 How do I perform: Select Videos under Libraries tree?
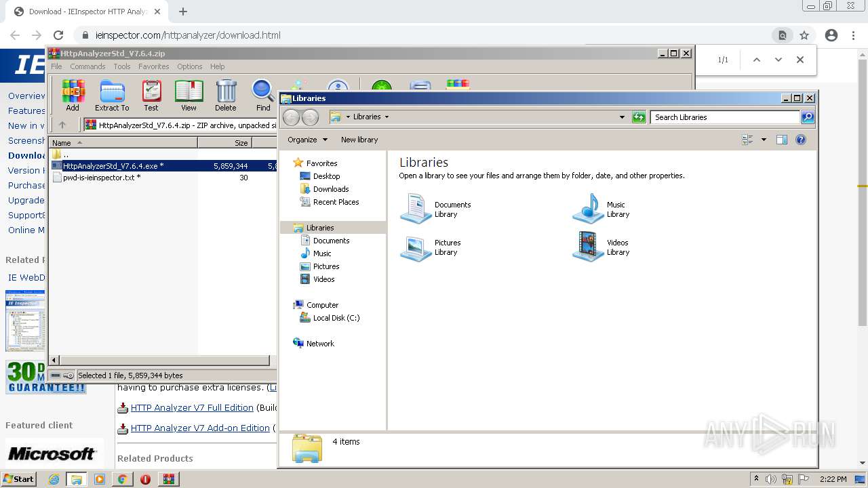[323, 279]
